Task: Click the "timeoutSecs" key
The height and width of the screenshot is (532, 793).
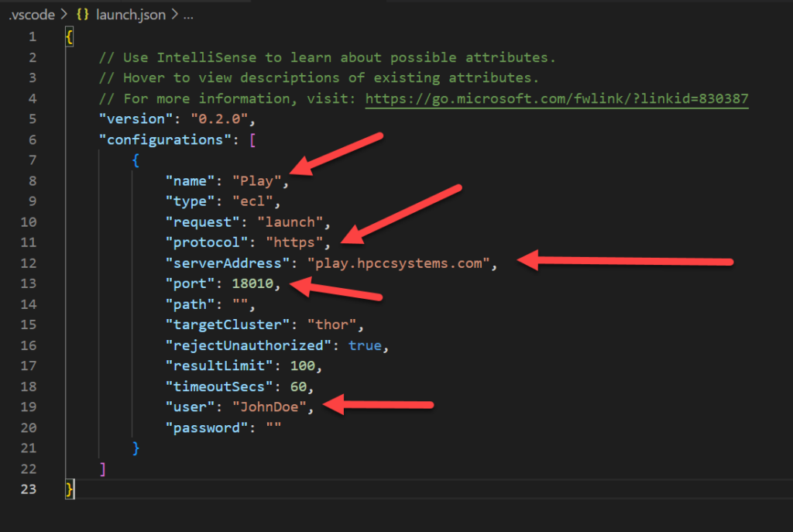Action: (x=219, y=386)
